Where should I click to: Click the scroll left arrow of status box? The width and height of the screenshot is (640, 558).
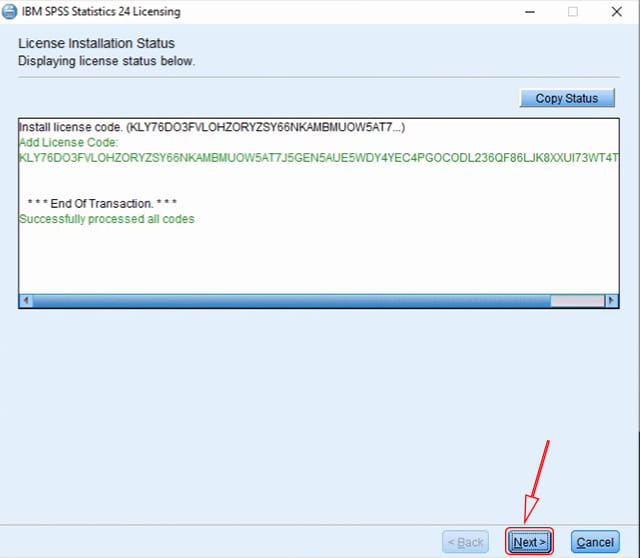point(26,301)
